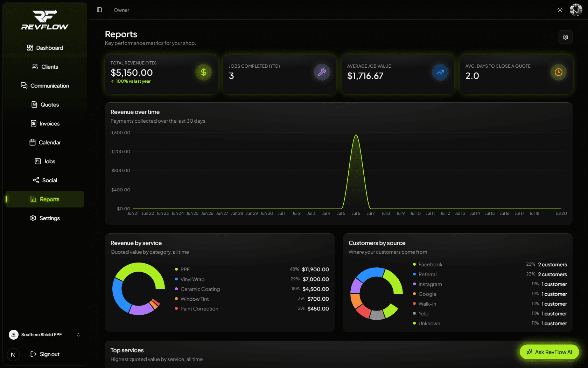
Task: Click the Clients people icon
Action: 35,67
